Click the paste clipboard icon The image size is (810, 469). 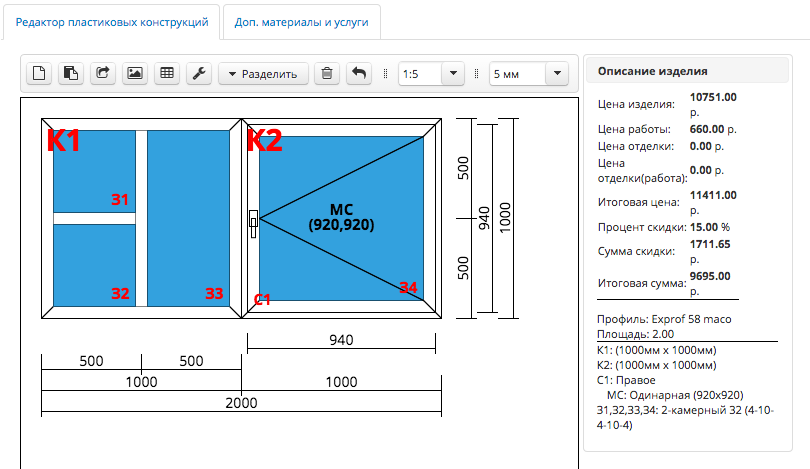pos(71,73)
